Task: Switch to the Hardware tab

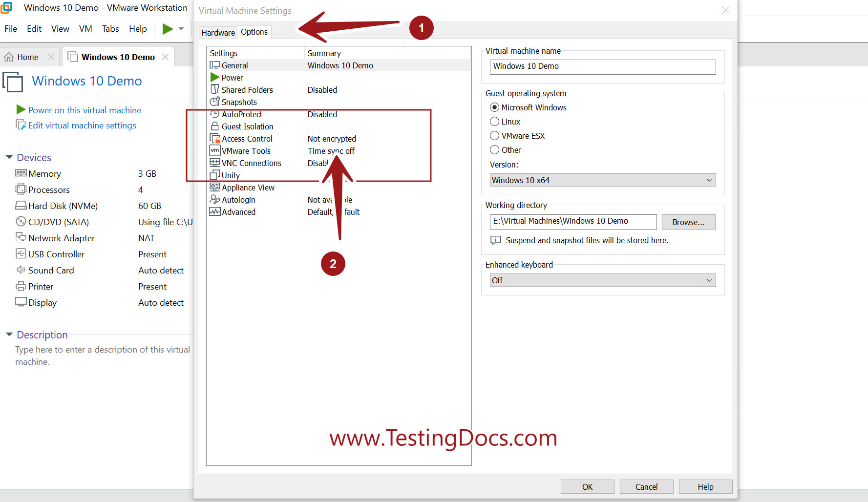Action: tap(218, 32)
